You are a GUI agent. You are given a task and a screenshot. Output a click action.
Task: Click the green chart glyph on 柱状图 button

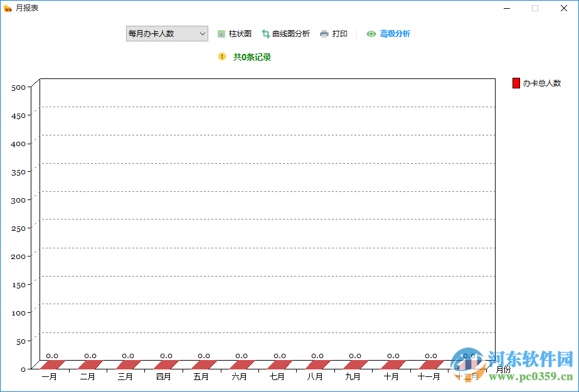[221, 33]
